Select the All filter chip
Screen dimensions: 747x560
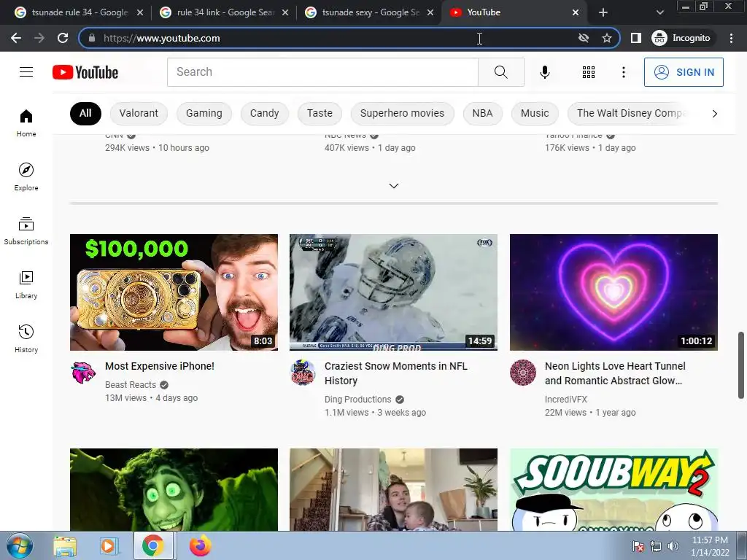click(85, 113)
